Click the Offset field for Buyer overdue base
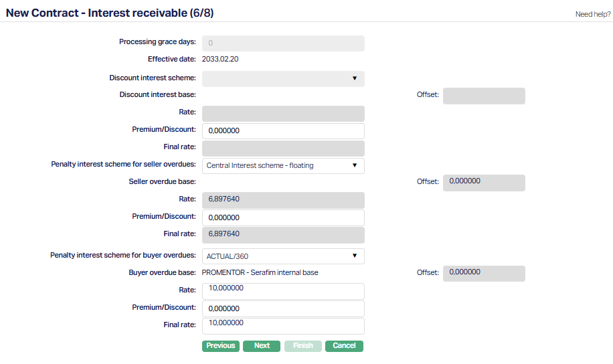The width and height of the screenshot is (613, 364). point(483,273)
